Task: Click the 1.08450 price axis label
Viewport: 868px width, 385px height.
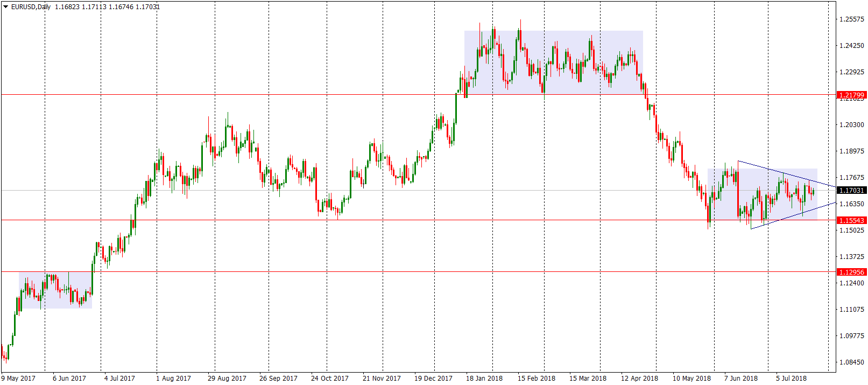Action: [x=852, y=362]
